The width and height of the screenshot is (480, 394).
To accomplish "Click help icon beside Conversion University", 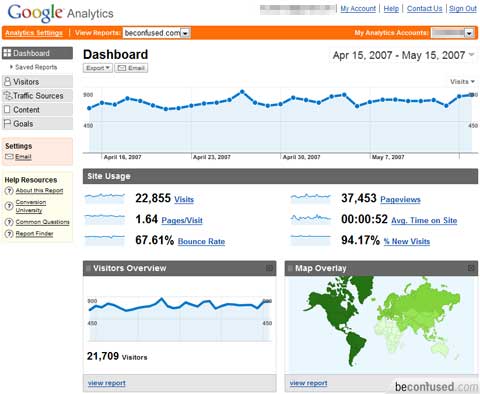I will tap(9, 206).
